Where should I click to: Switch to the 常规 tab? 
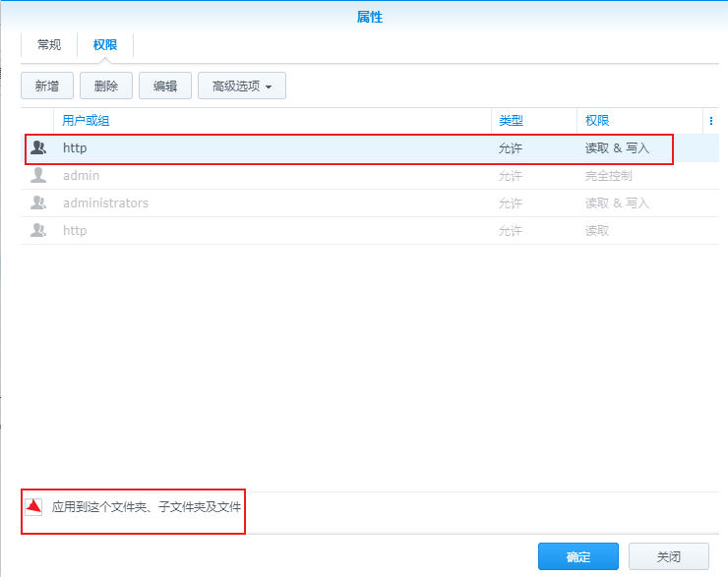tap(49, 45)
